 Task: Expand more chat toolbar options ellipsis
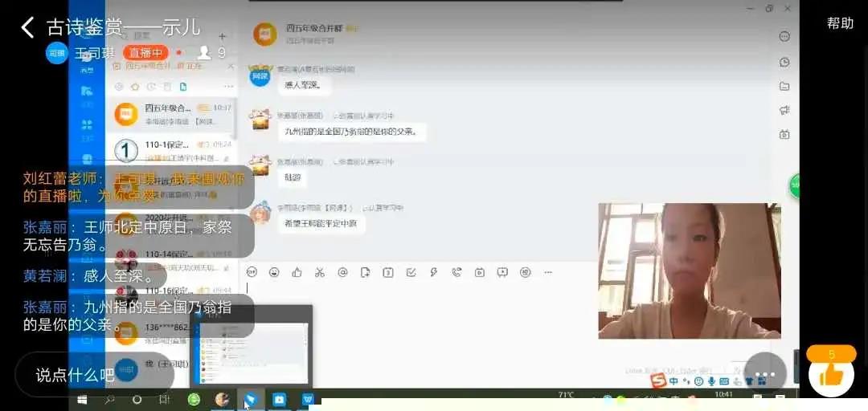click(x=548, y=272)
